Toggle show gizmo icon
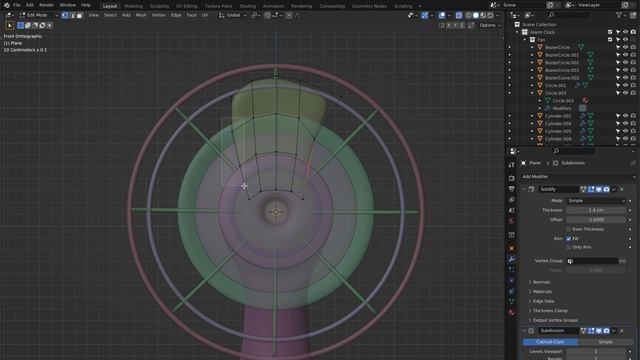This screenshot has height=360, width=640. tap(424, 15)
